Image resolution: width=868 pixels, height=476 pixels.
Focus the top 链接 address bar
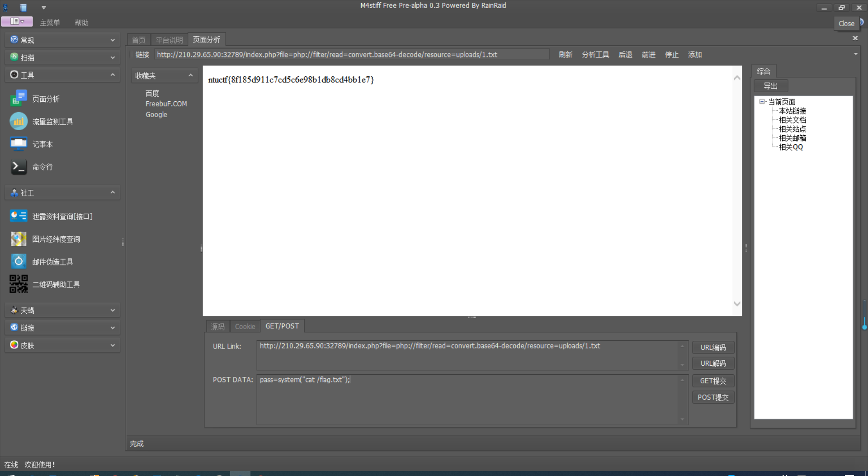[x=352, y=55]
